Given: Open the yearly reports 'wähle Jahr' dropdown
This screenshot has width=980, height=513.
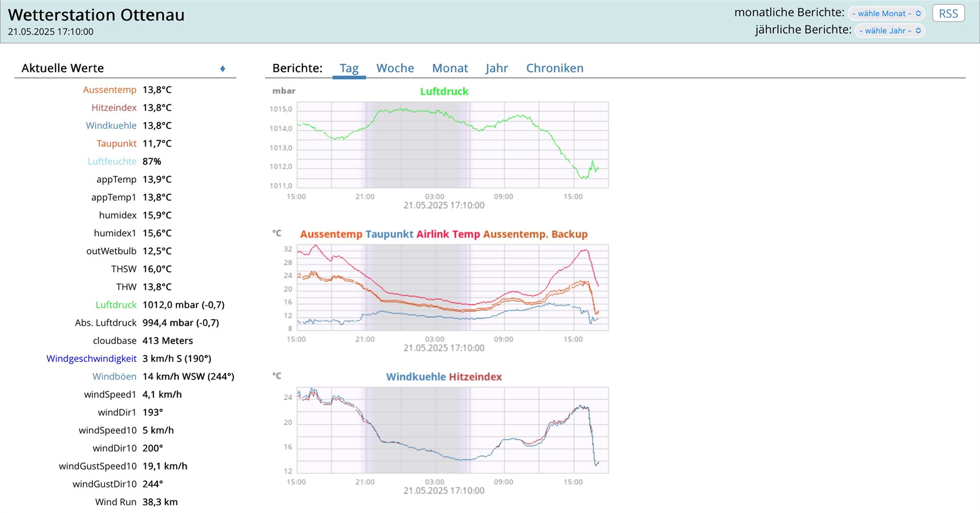Looking at the screenshot, I should (890, 31).
